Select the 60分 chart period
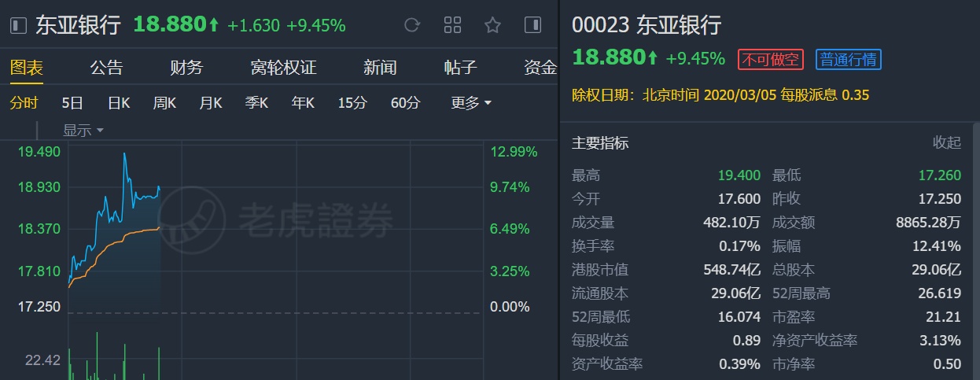The height and width of the screenshot is (380, 980). coord(405,103)
